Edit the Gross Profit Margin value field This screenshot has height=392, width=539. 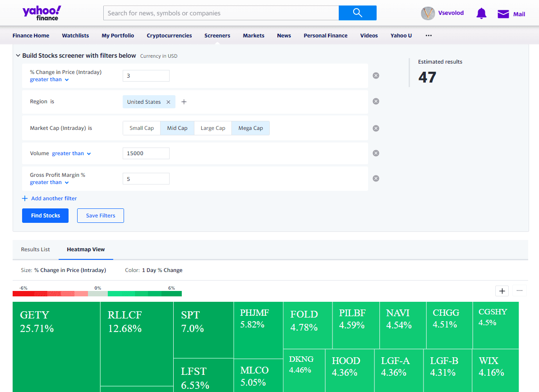click(x=146, y=179)
